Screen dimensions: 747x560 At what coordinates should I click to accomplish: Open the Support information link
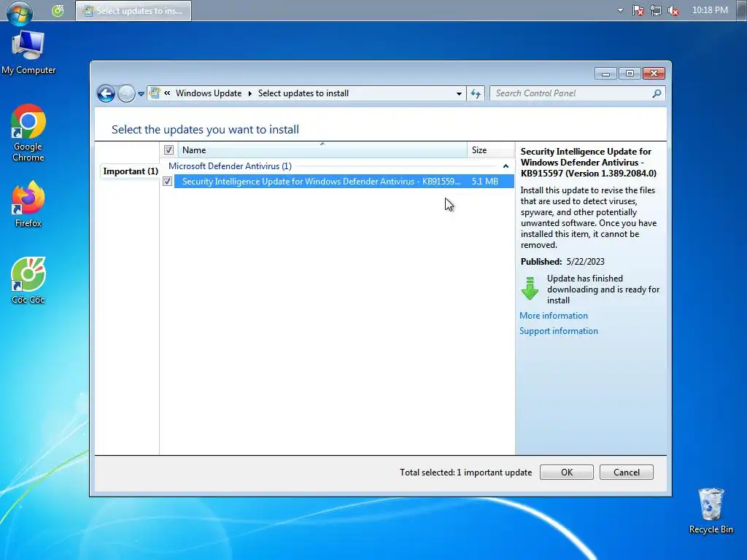(x=558, y=331)
